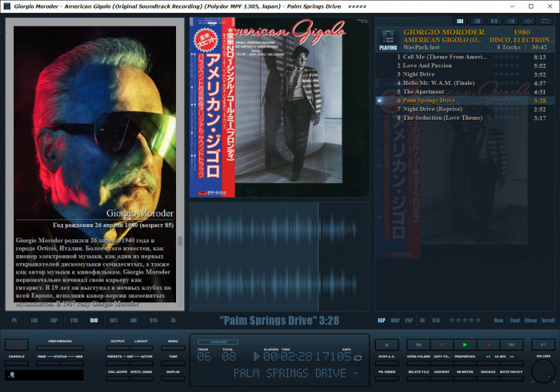Click the arrows layout icon
Screen dimensions: 560x392
pyautogui.click(x=529, y=22)
